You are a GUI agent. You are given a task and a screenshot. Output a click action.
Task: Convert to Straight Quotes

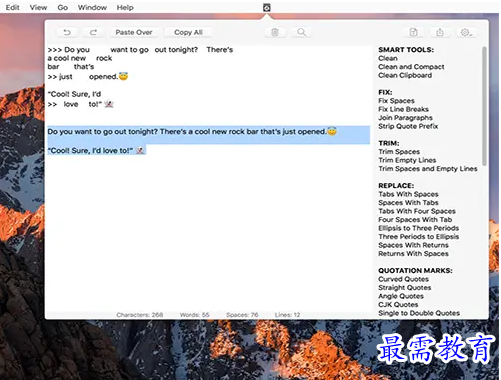(405, 288)
